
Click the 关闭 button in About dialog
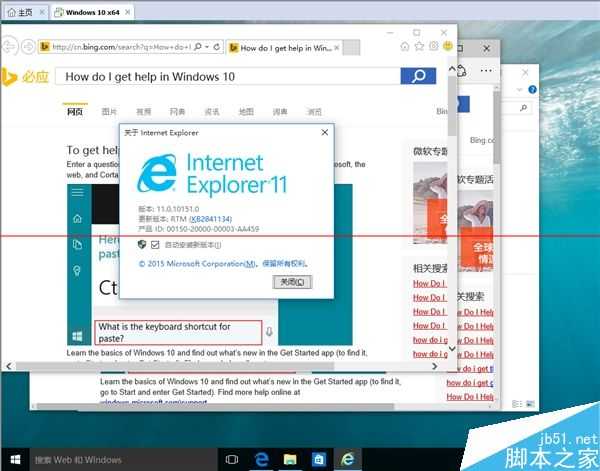pyautogui.click(x=292, y=282)
